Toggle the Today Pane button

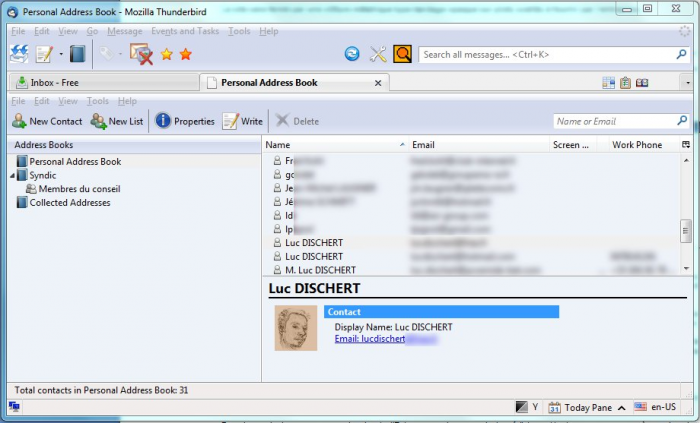[x=587, y=407]
